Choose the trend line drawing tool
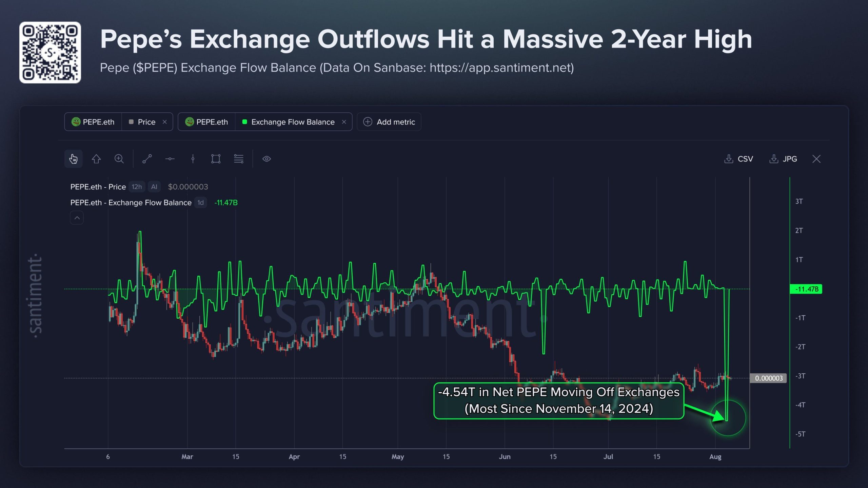 click(147, 159)
